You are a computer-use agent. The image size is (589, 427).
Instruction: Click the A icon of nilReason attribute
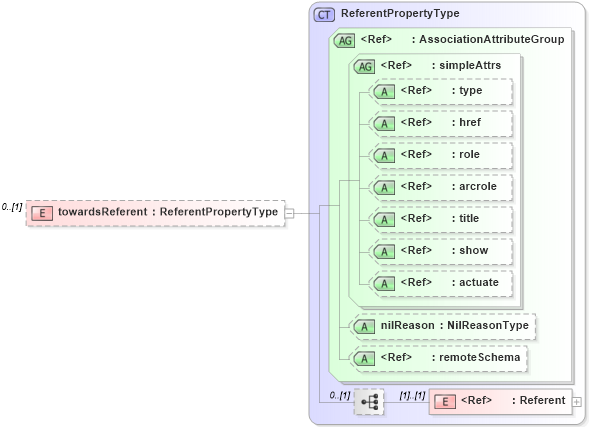click(x=364, y=326)
